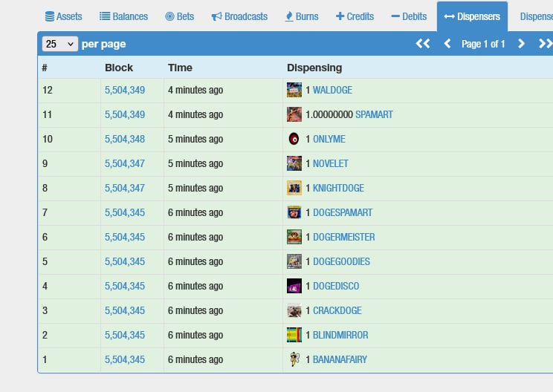553x392 pixels.
Task: Go to the Broadcasts tab
Action: pos(239,16)
